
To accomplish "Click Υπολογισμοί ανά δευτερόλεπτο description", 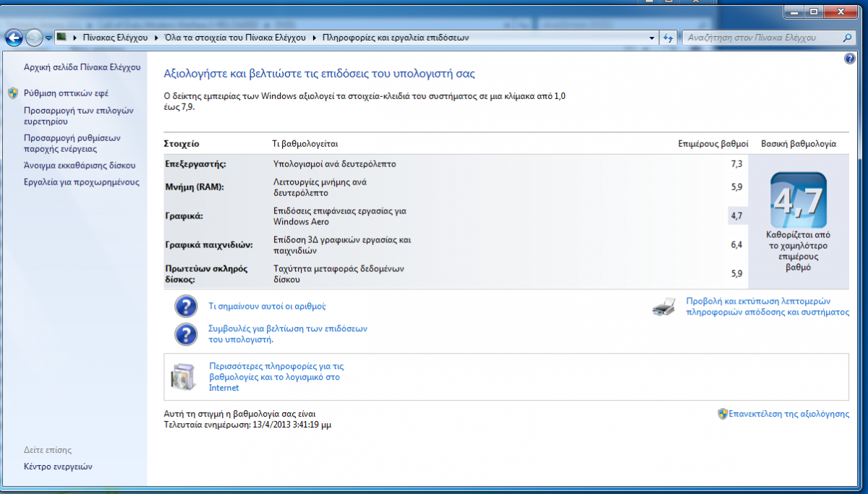I will pos(334,164).
